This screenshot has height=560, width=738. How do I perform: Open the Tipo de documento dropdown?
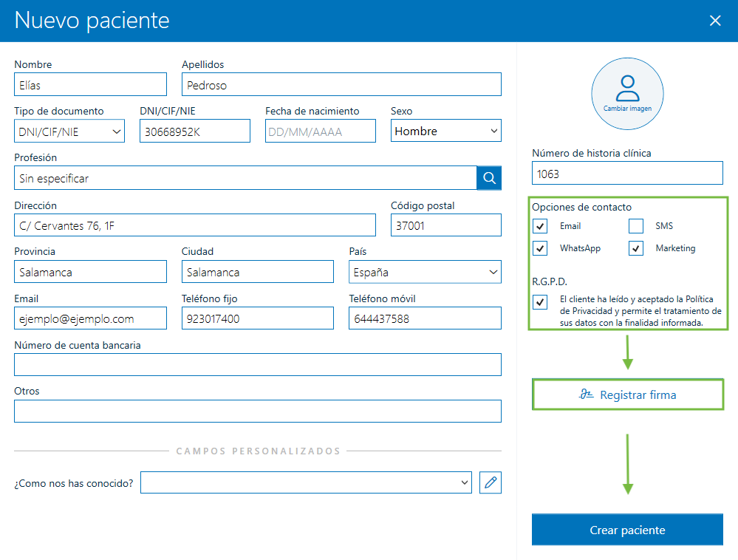pos(118,131)
